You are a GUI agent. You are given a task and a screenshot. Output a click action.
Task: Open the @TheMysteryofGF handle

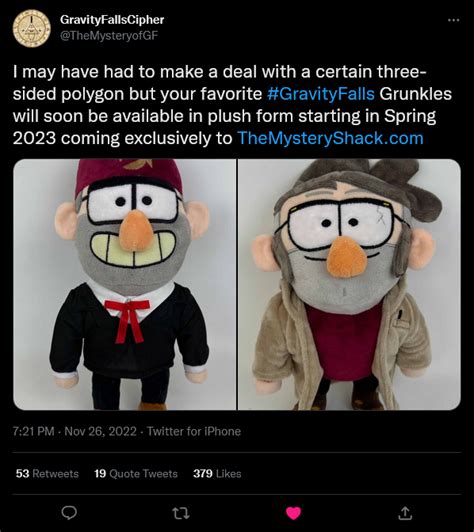(x=109, y=36)
